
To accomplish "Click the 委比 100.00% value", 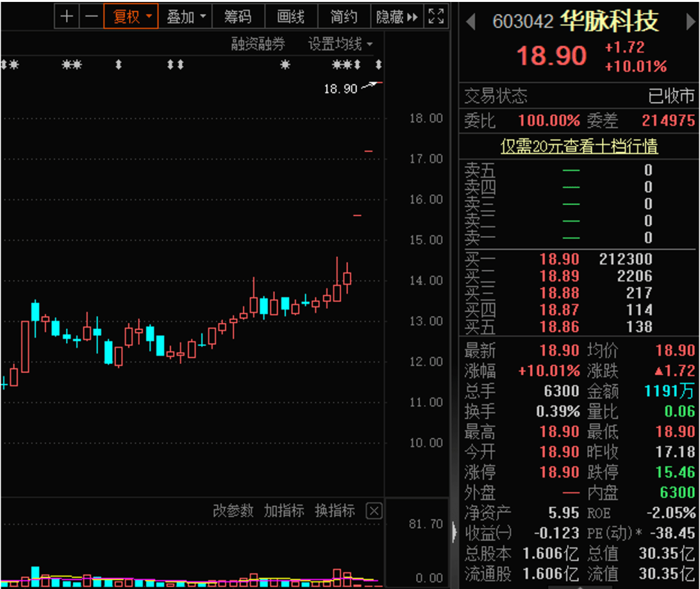I will [549, 121].
